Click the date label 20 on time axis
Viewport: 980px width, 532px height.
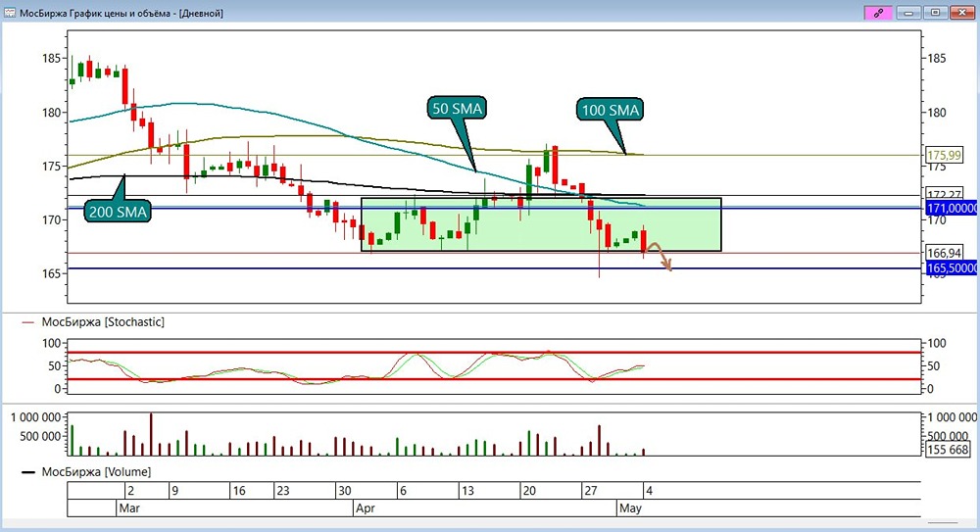pyautogui.click(x=529, y=491)
